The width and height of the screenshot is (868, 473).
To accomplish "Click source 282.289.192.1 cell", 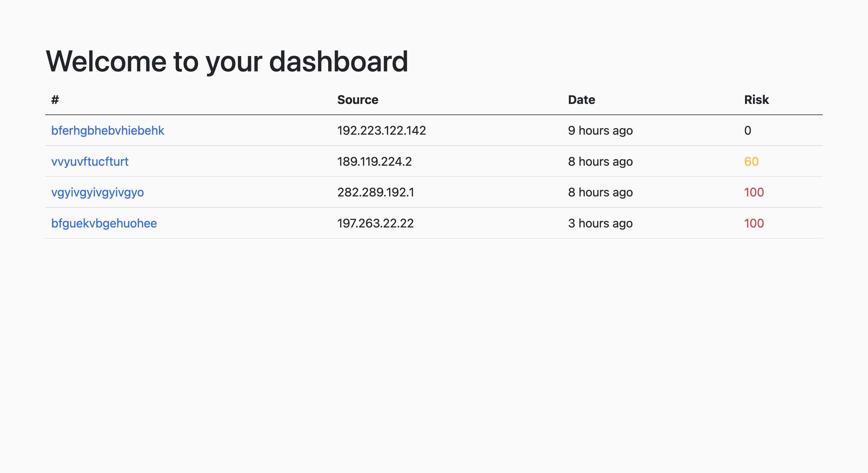I will pyautogui.click(x=375, y=192).
